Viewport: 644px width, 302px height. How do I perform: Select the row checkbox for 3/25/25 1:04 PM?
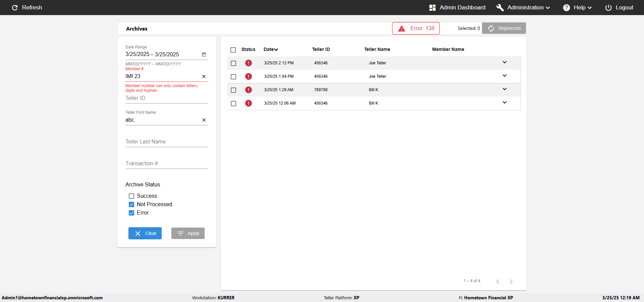(233, 77)
